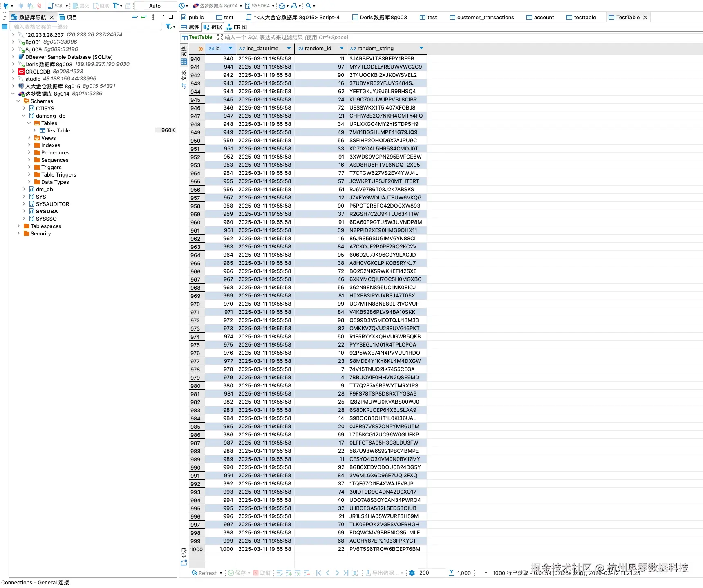Switch to the customer_transactions tab
703x588 pixels.
pos(482,17)
